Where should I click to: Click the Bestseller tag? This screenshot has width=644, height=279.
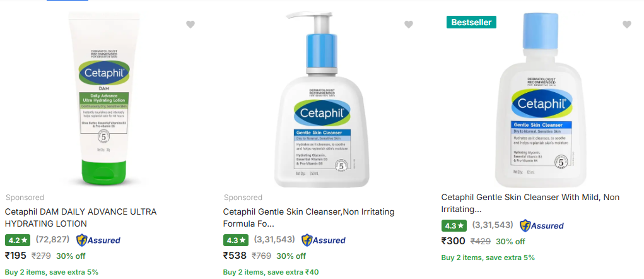pyautogui.click(x=471, y=22)
